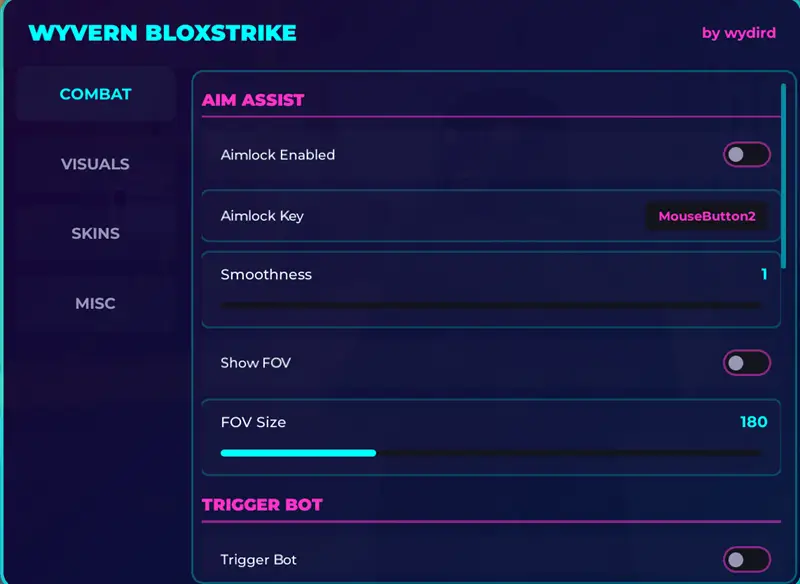Click the Aimlock Enabled label

click(x=278, y=154)
